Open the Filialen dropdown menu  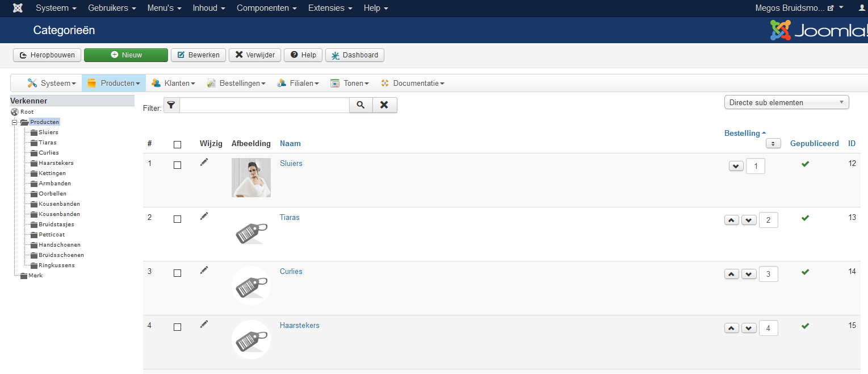click(x=298, y=83)
